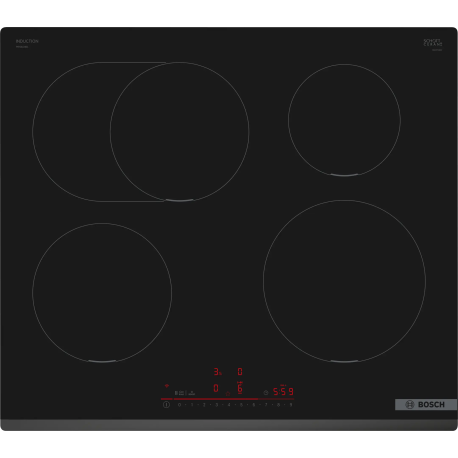
Task: Set power level 5 on slider
Action: tap(241, 405)
